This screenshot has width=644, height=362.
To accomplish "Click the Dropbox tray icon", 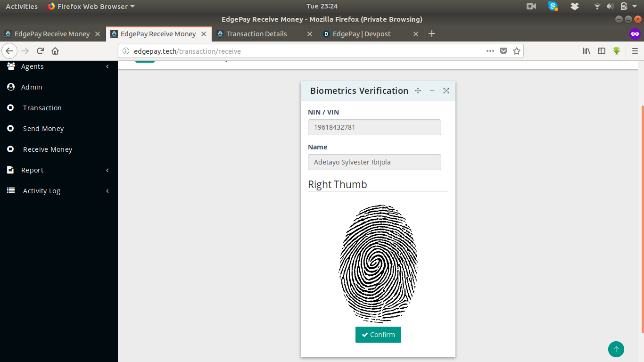I will pos(574,6).
